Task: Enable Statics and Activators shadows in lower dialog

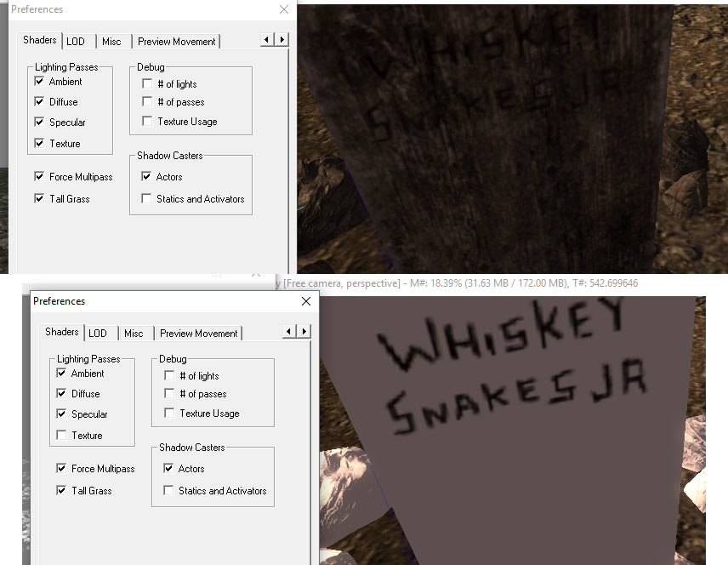Action: pyautogui.click(x=169, y=490)
